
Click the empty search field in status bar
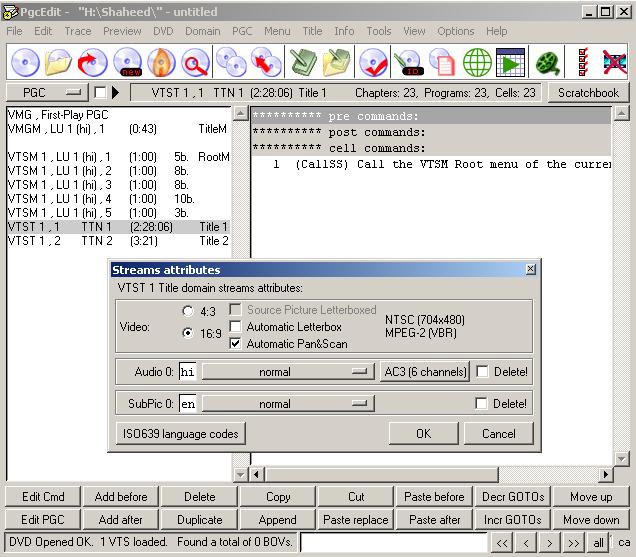[393, 542]
